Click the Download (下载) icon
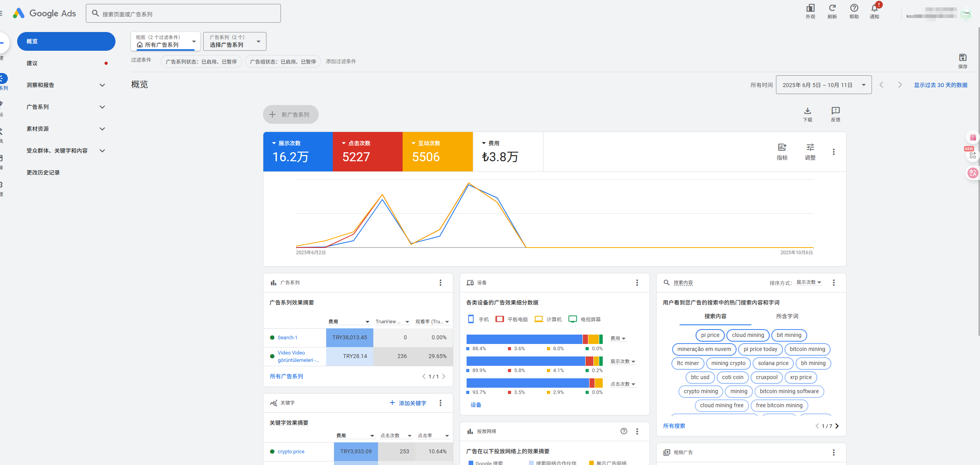This screenshot has width=980, height=465. coord(808,111)
